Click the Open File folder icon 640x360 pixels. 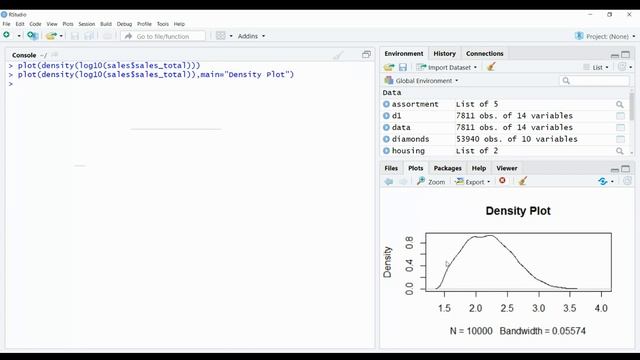[x=51, y=36]
